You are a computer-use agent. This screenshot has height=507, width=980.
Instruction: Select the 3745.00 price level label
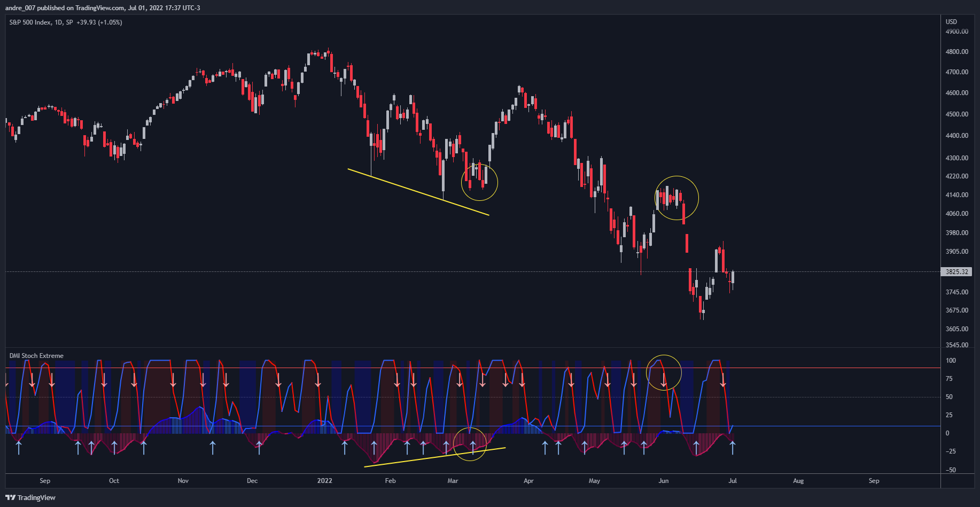click(x=956, y=292)
